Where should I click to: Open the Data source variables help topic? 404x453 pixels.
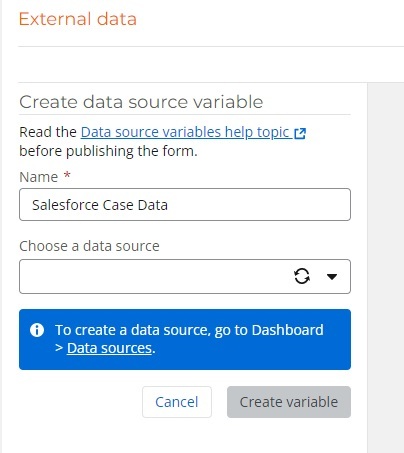coord(185,132)
